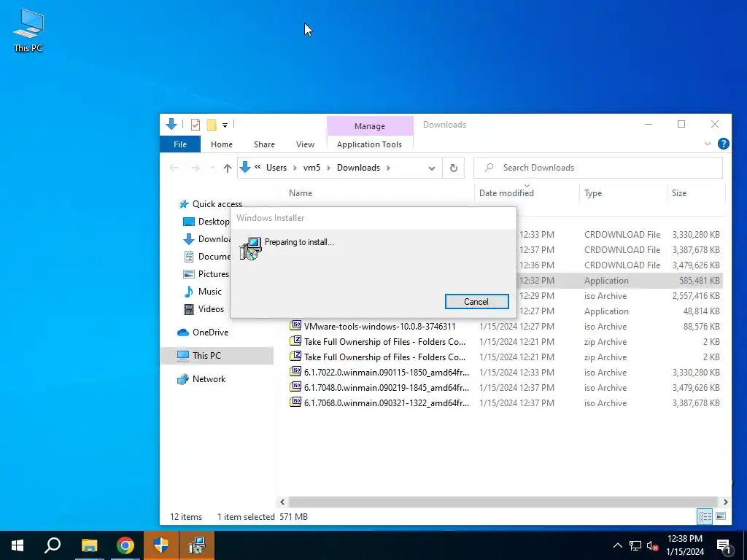Select Quick access in navigation pane
This screenshot has height=560, width=747.
(x=212, y=204)
